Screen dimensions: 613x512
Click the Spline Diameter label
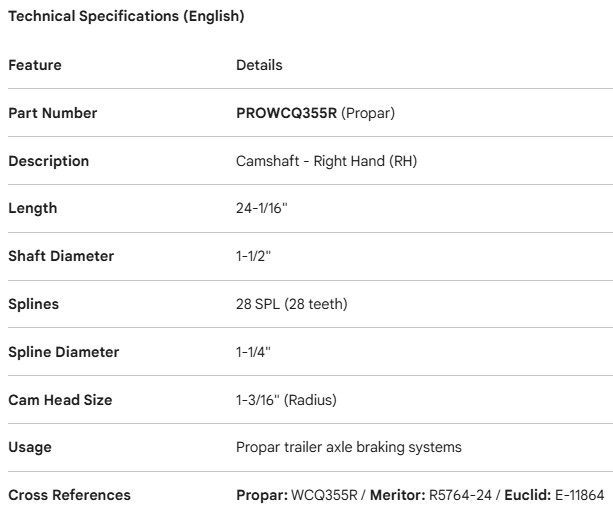tap(64, 353)
